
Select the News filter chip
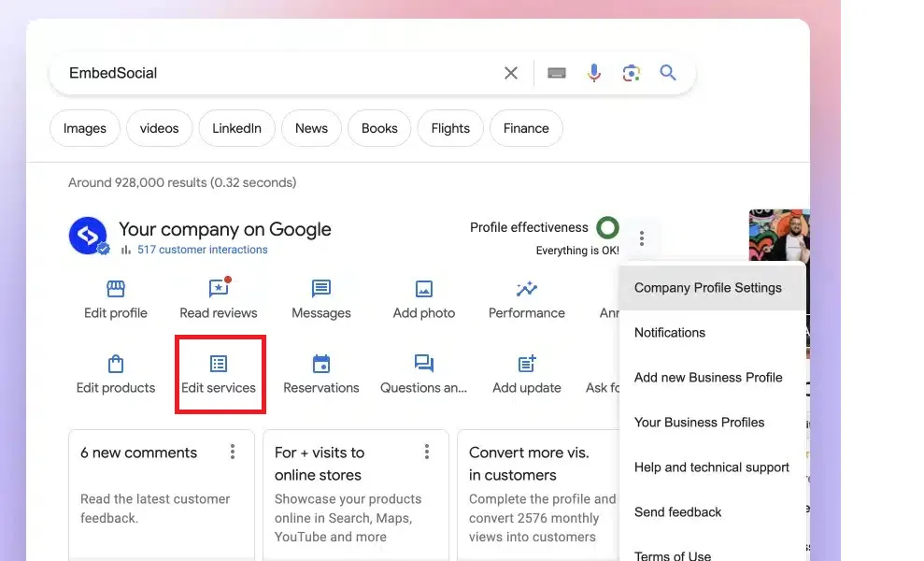pyautogui.click(x=311, y=128)
